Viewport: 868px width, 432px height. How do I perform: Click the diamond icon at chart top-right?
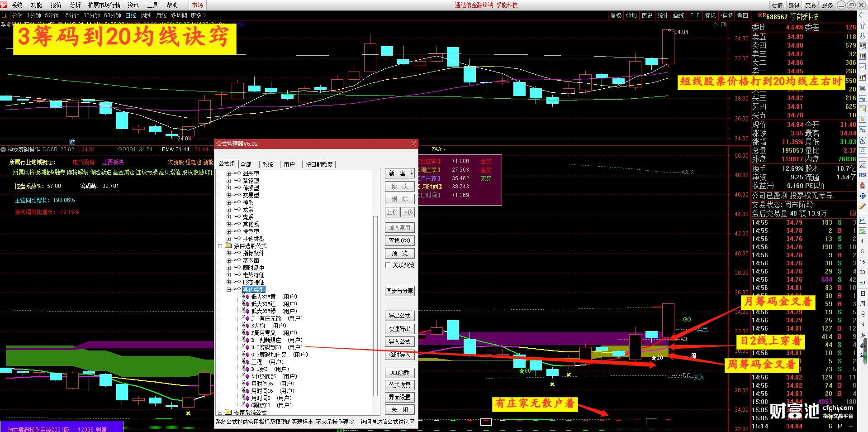coord(715,25)
